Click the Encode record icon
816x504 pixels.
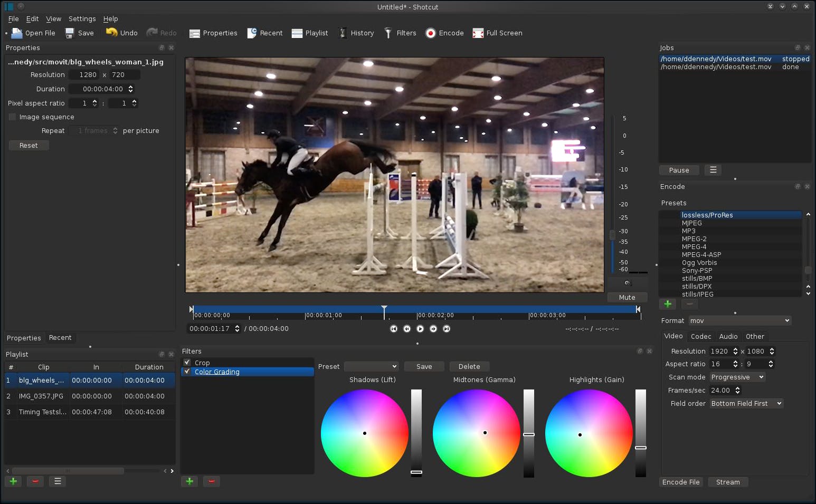tap(431, 33)
